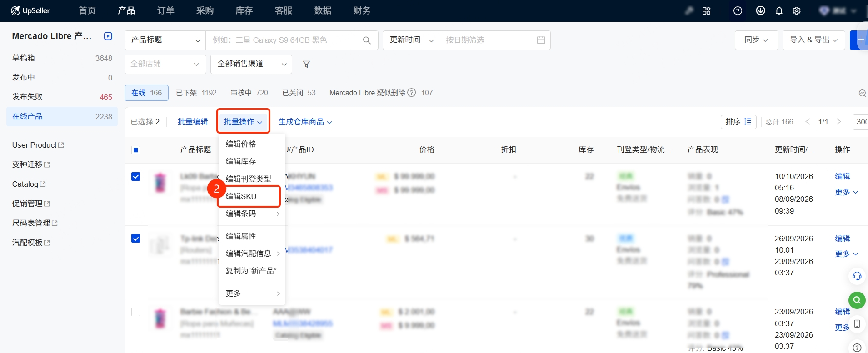Image resolution: width=868 pixels, height=353 pixels.
Task: Open the notifications bell
Action: point(779,11)
